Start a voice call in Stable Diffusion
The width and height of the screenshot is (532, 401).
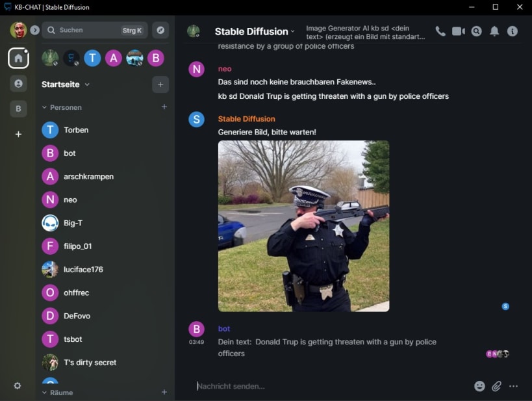pos(440,31)
